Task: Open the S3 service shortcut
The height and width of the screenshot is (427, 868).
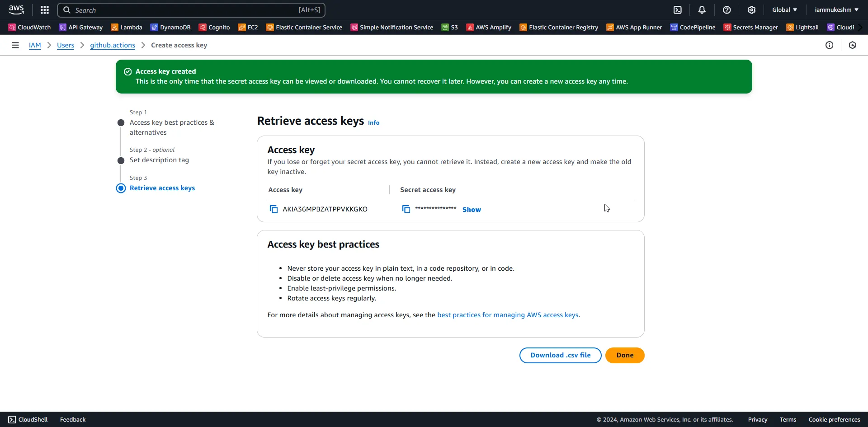Action: point(449,27)
